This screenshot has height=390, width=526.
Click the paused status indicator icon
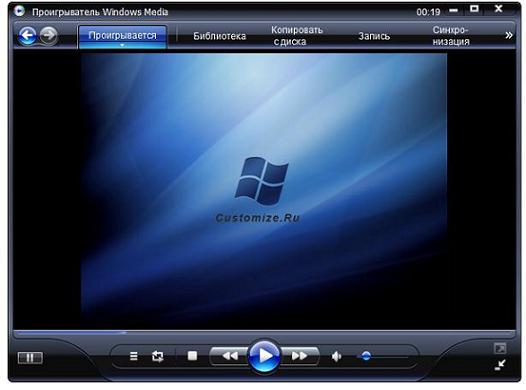point(30,358)
